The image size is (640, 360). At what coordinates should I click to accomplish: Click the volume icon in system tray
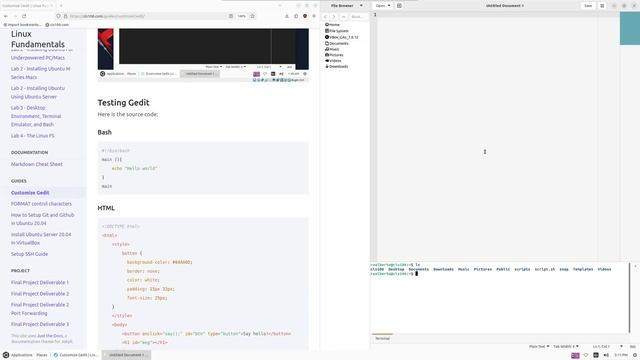pos(606,356)
